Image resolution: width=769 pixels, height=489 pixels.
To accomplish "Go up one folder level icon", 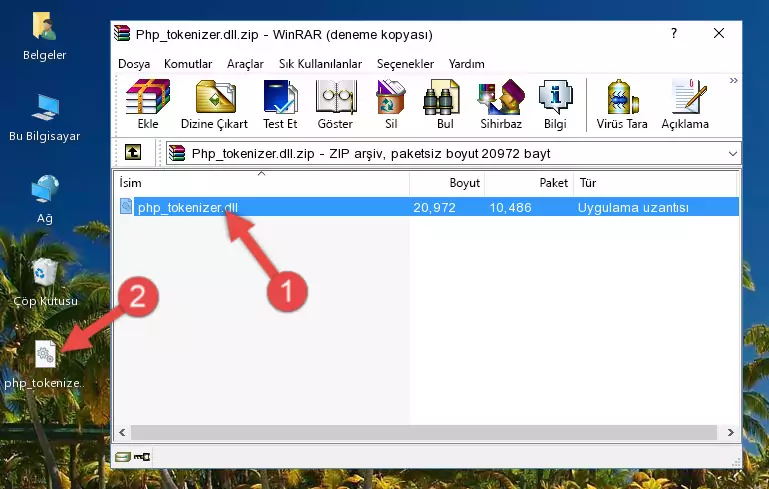I will (133, 153).
